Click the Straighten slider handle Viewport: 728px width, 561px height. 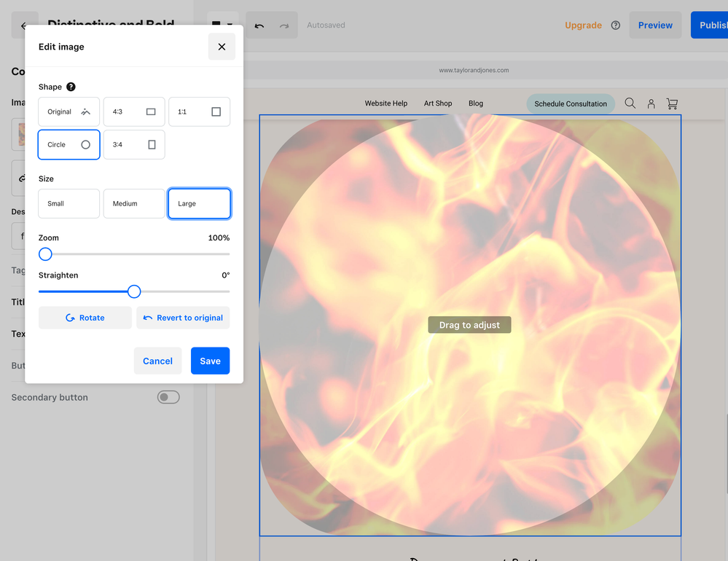134,291
